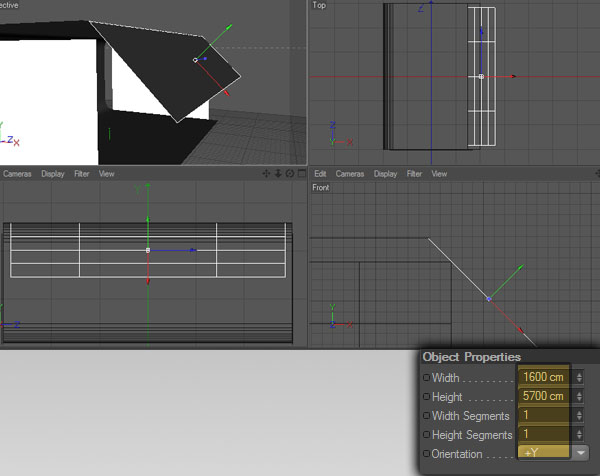Click the plane origin handle in Top view
This screenshot has height=476, width=600.
click(481, 77)
